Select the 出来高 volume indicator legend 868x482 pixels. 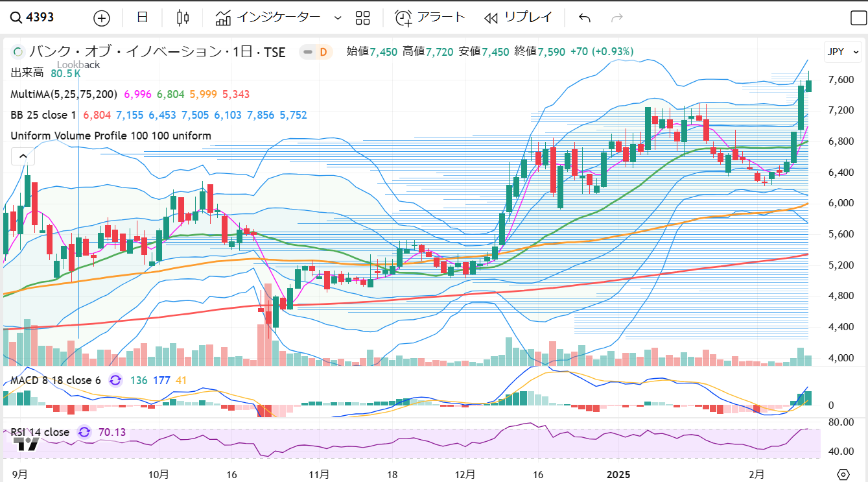click(27, 73)
